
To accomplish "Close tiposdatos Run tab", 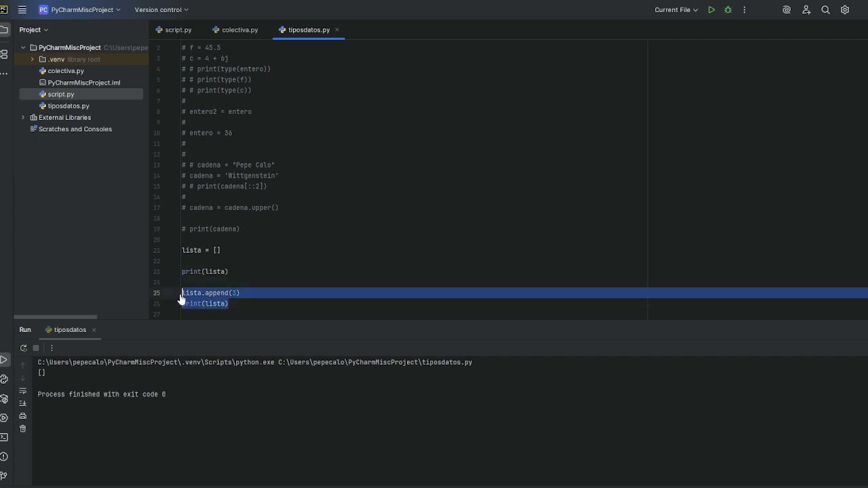I will [x=94, y=330].
